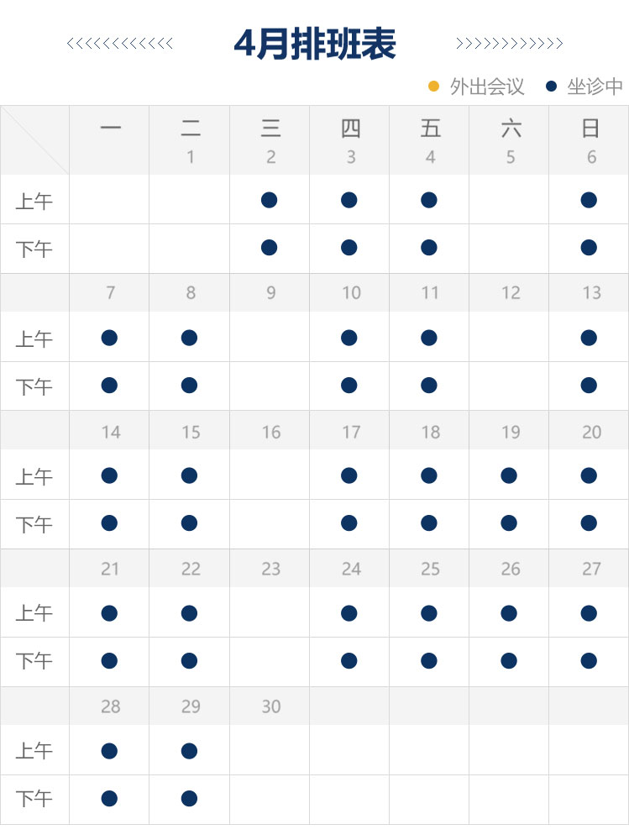Click the 外出会议 legend label
The height and width of the screenshot is (840, 629).
point(487,87)
